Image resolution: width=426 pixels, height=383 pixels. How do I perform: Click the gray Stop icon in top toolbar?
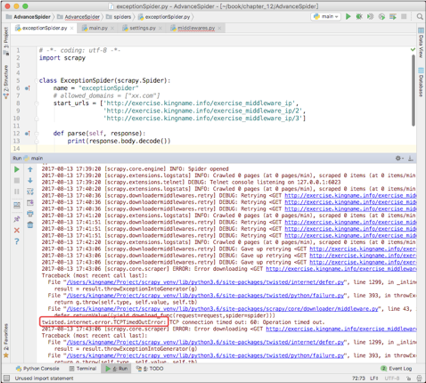pyautogui.click(x=404, y=16)
